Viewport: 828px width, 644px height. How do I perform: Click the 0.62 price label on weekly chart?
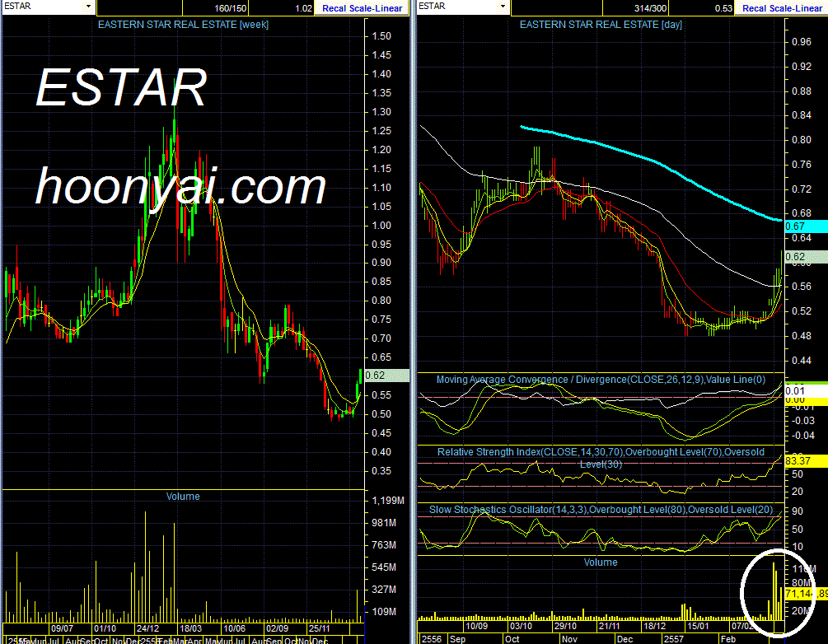tap(386, 376)
